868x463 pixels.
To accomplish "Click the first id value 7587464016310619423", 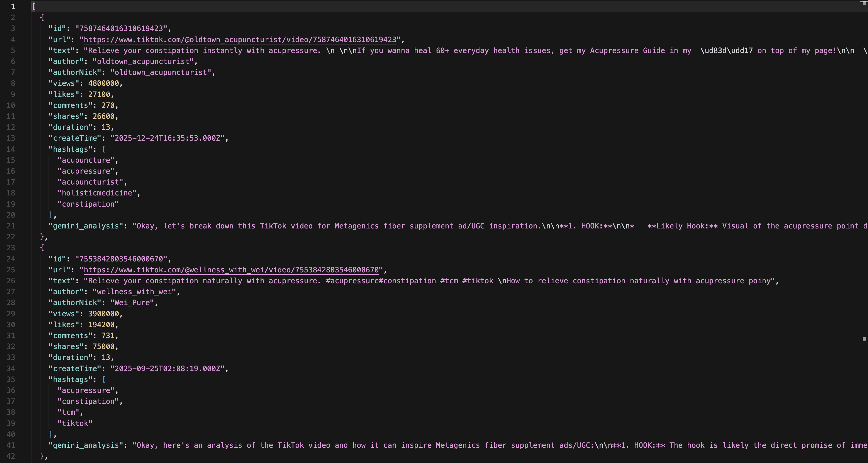I will tap(121, 29).
